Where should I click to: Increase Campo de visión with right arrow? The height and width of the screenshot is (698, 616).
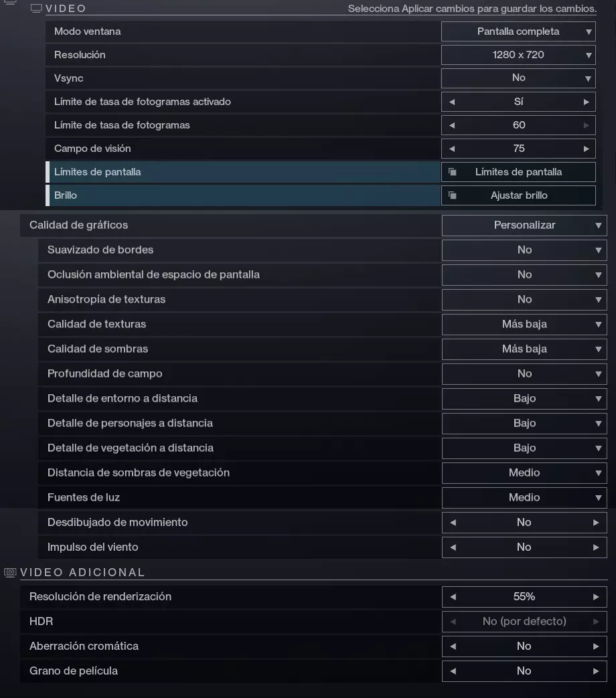(586, 149)
